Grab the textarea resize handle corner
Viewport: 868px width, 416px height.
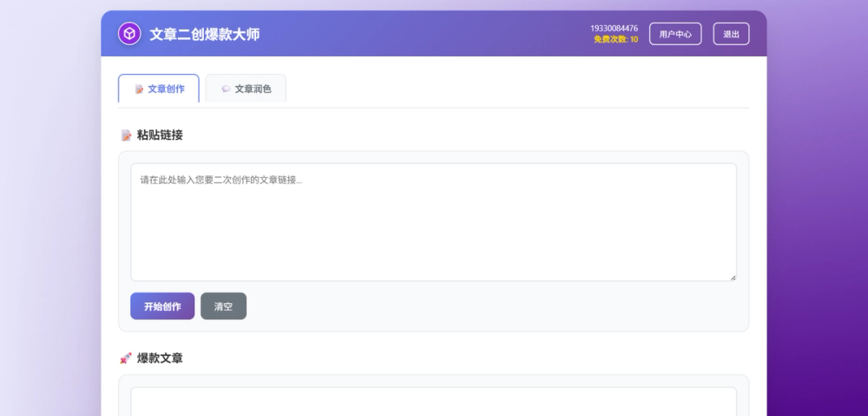pos(733,278)
